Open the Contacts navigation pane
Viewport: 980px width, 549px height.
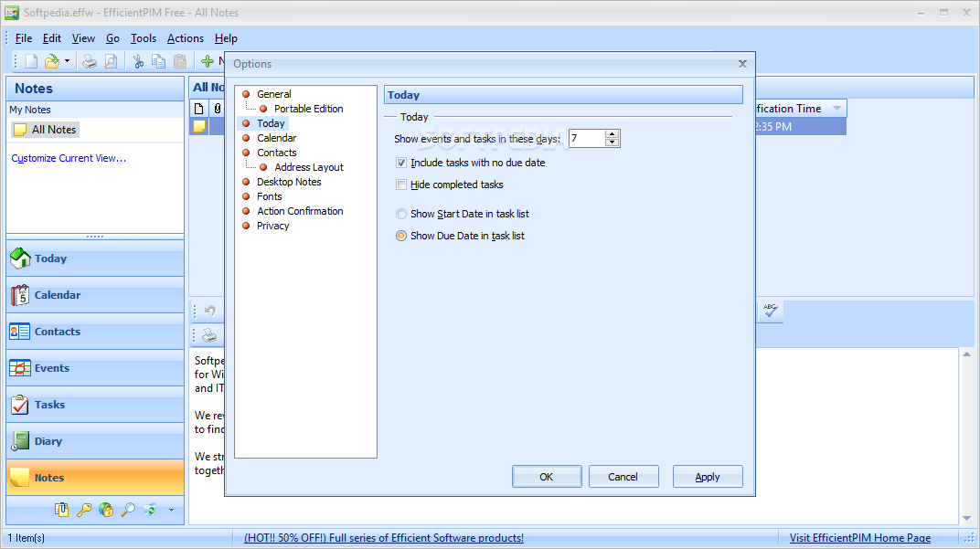[x=95, y=331]
